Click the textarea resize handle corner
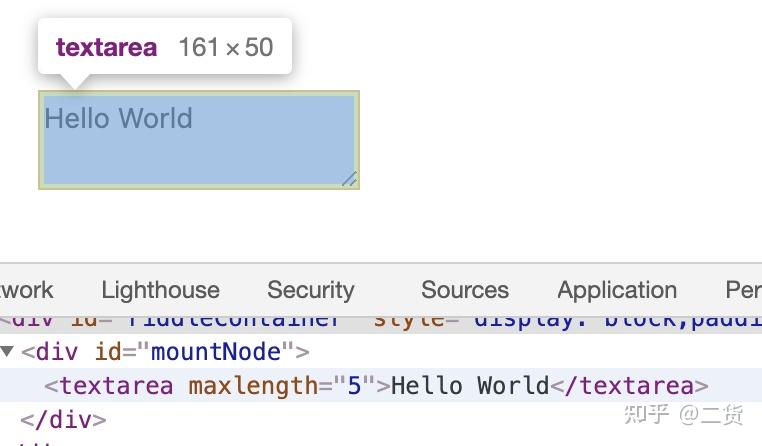 (349, 179)
